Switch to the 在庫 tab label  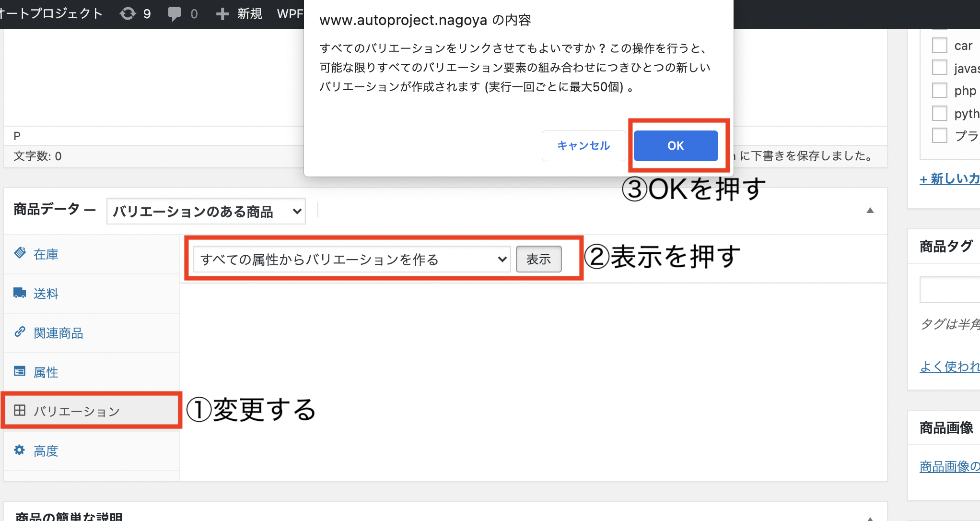(46, 254)
